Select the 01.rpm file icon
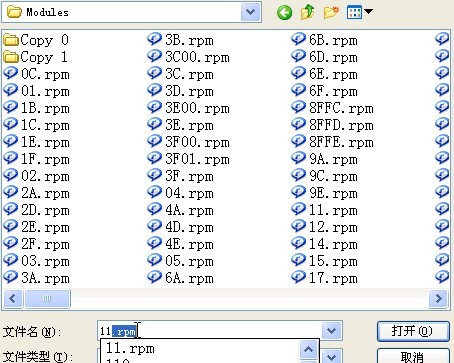This screenshot has height=363, width=454. point(11,90)
